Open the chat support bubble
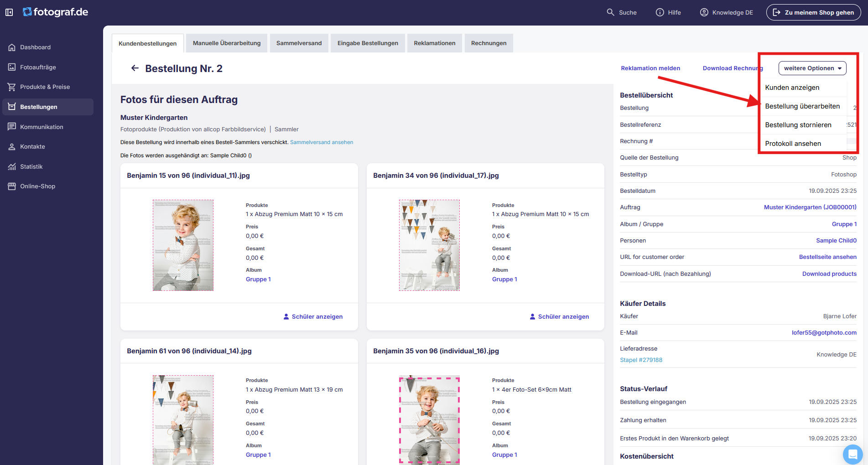 (x=852, y=454)
